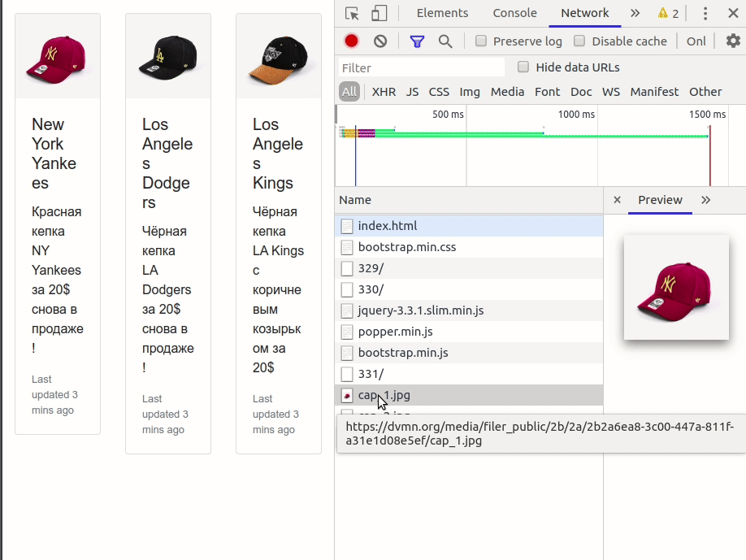This screenshot has width=746, height=560.
Task: Show more detail tabs beside Preview
Action: point(705,200)
